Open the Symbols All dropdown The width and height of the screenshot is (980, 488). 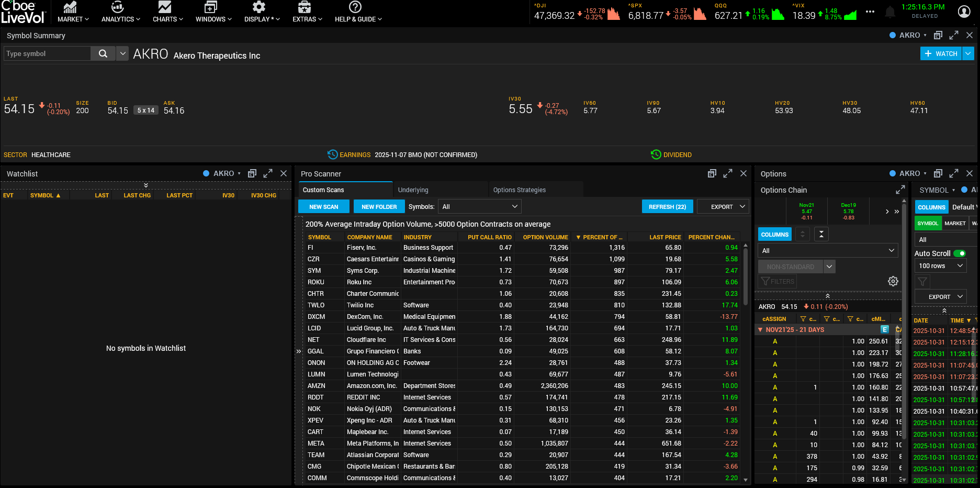pyautogui.click(x=480, y=206)
